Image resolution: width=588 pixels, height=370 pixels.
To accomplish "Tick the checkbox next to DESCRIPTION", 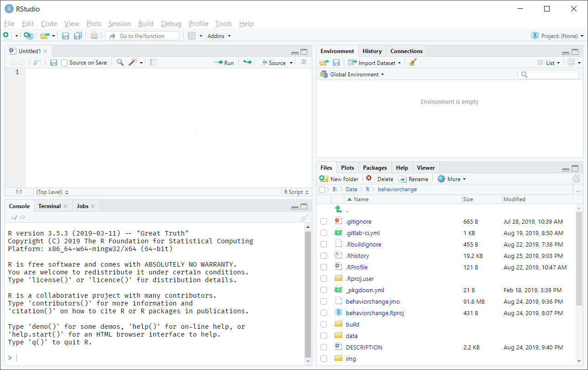I will [324, 347].
